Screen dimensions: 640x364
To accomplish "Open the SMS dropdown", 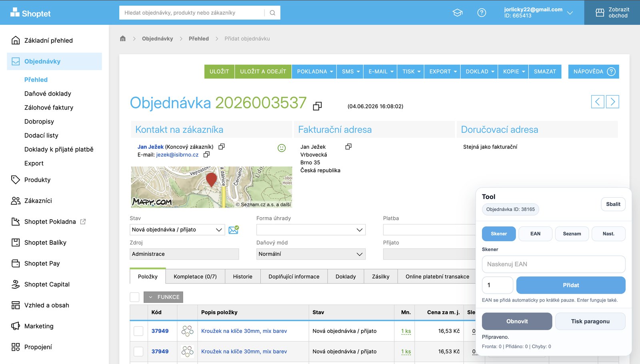I will [x=350, y=72].
